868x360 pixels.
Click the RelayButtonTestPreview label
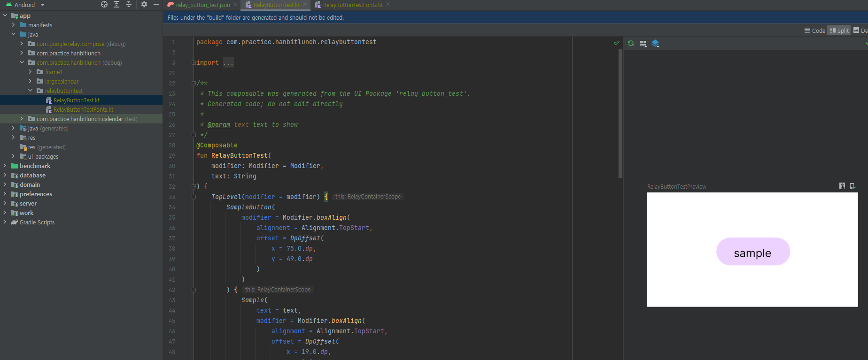point(676,187)
